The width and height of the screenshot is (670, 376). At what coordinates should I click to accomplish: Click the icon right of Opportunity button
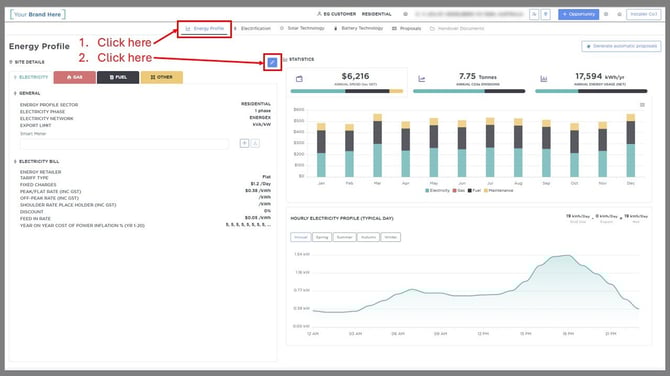click(x=606, y=14)
